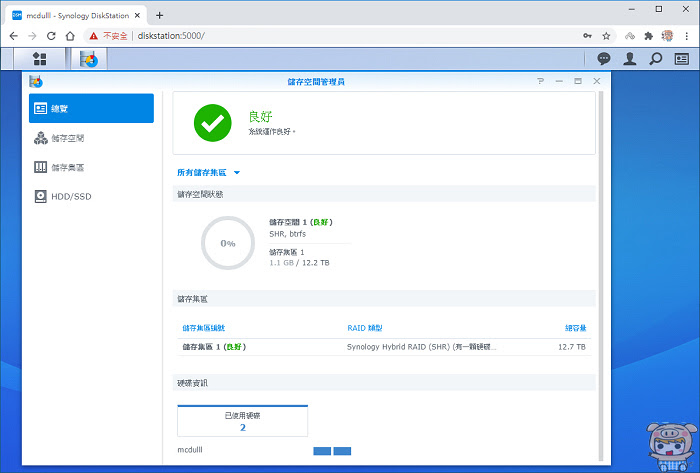The height and width of the screenshot is (473, 700).
Task: Click green healthy status checkmark icon
Action: point(212,123)
